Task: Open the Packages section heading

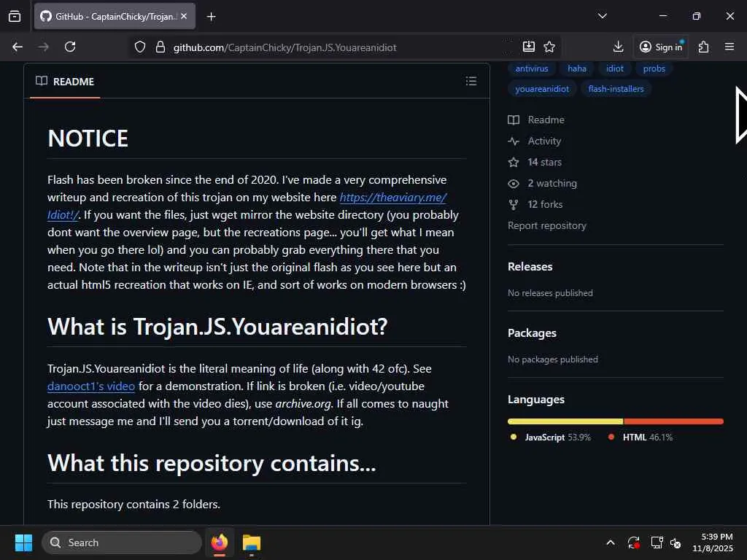Action: (532, 333)
